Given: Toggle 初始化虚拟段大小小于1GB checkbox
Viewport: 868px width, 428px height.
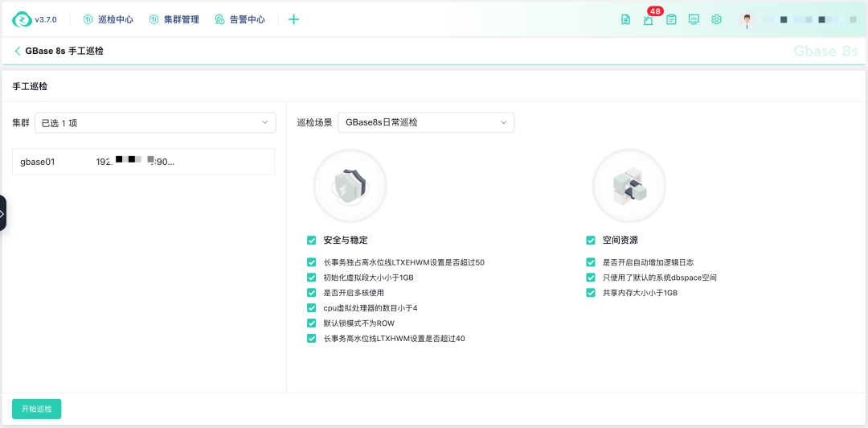Looking at the screenshot, I should click(311, 278).
